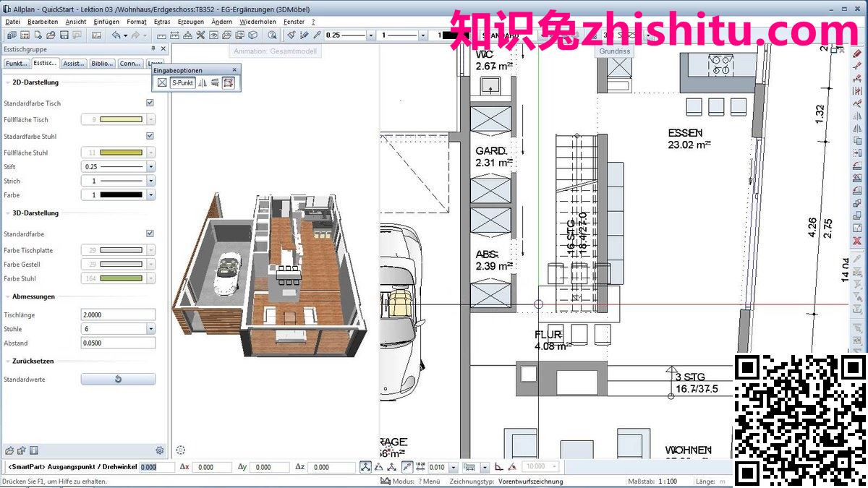This screenshot has height=488, width=868.
Task: Click the Füllfläche Tisch color swatch
Action: click(121, 119)
